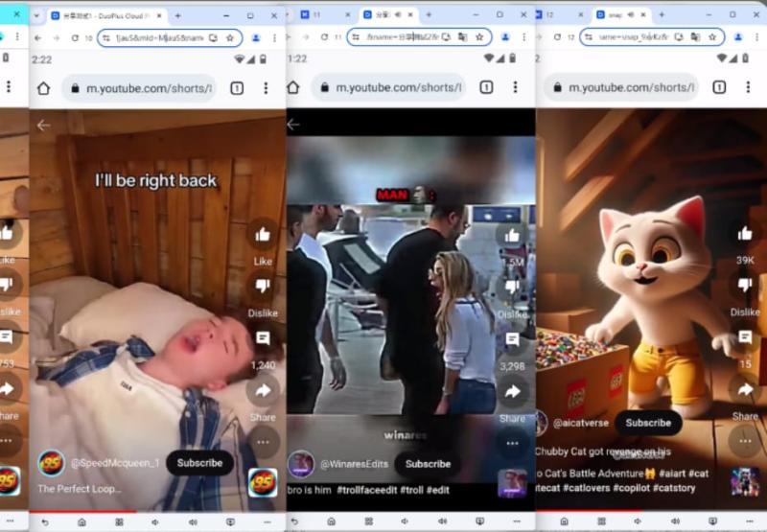Open a new tab in the middle Chrome window

coord(429,15)
